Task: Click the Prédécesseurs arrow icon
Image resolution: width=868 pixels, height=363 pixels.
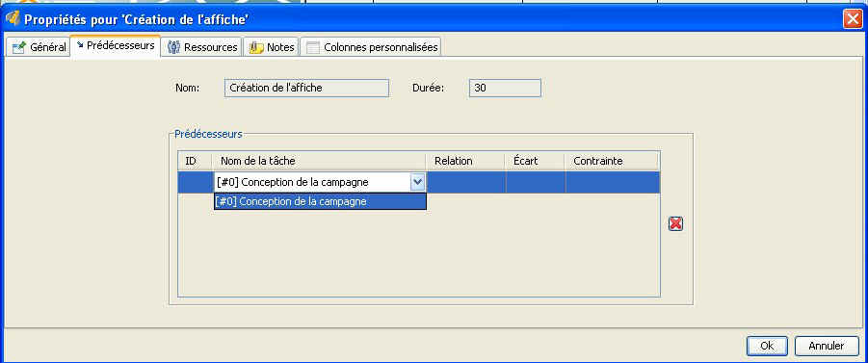Action: point(80,45)
